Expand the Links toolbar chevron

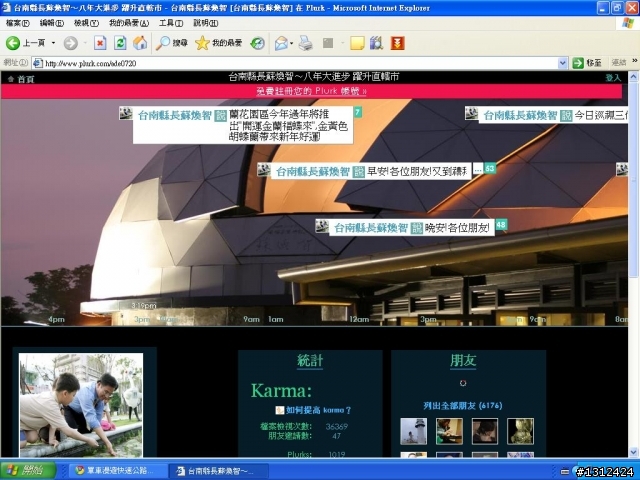pos(635,61)
